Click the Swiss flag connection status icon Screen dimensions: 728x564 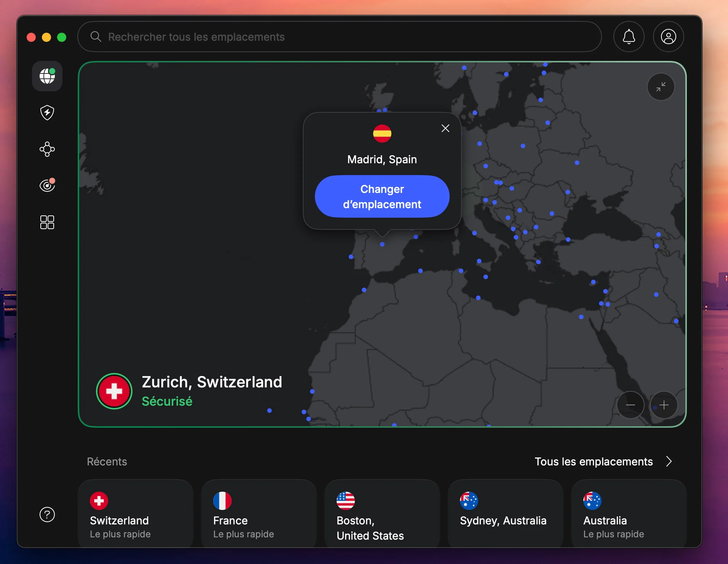coord(114,391)
